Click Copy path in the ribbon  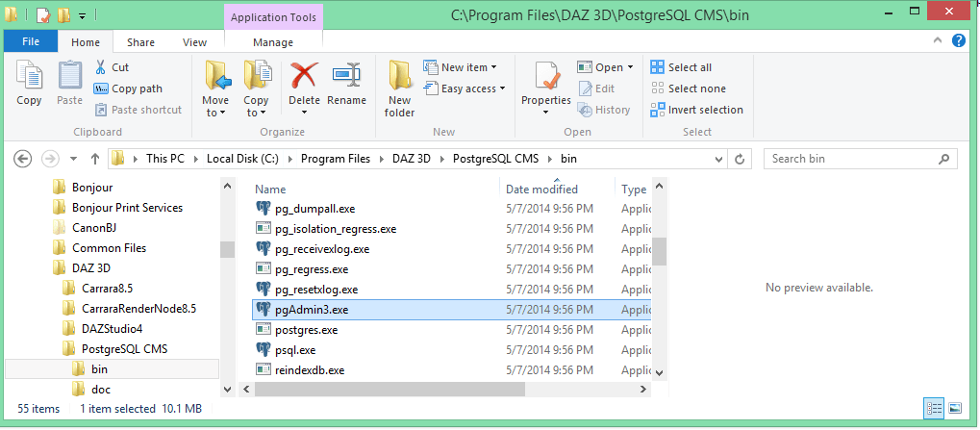(x=128, y=89)
